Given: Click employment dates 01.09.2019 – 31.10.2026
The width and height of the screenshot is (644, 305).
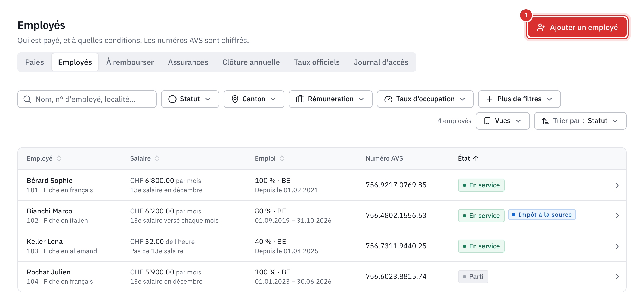Looking at the screenshot, I should [x=293, y=221].
